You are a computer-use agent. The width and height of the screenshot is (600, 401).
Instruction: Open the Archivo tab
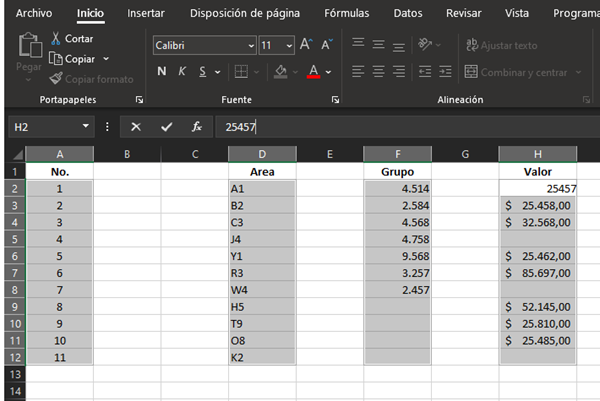pyautogui.click(x=34, y=13)
